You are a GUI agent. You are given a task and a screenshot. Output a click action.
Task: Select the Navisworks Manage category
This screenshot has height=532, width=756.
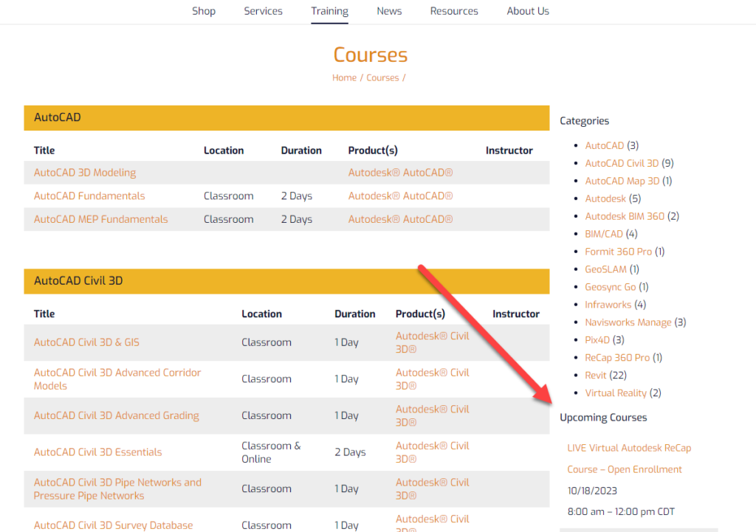[x=628, y=322]
